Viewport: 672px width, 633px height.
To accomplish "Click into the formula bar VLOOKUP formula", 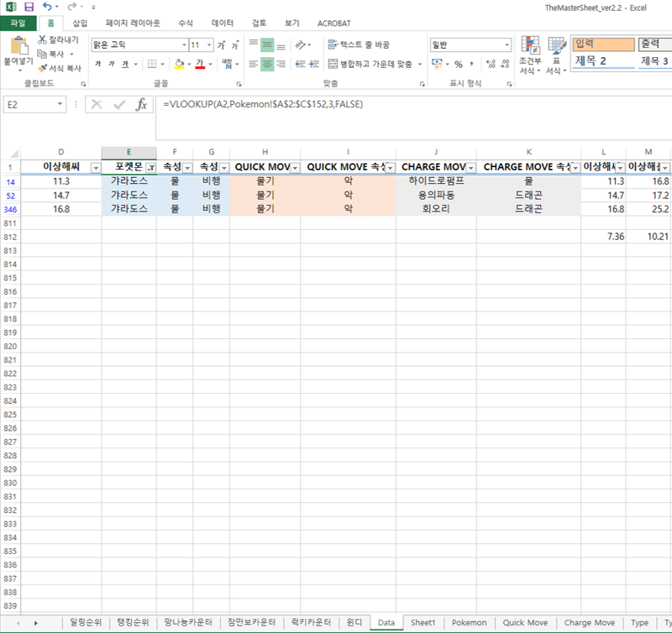I will (263, 104).
